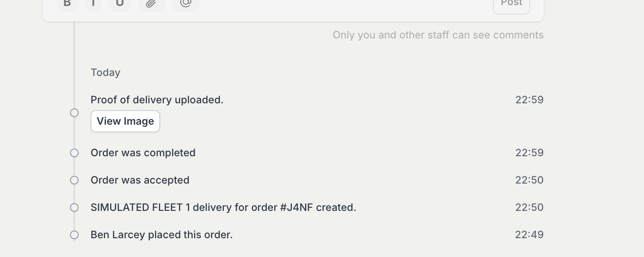Click the @ mention icon
The image size is (644, 257).
(185, 3)
